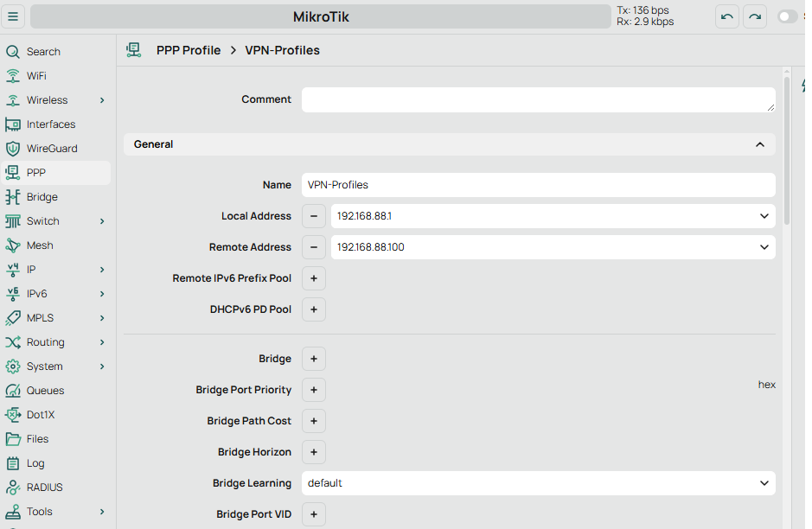This screenshot has height=529, width=812.
Task: Select the Log menu item
Action: coord(35,463)
